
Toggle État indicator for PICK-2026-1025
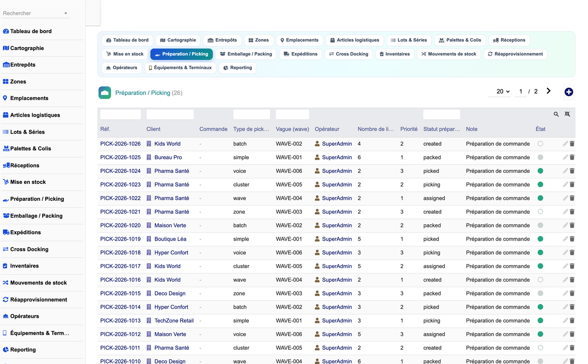[x=540, y=157]
